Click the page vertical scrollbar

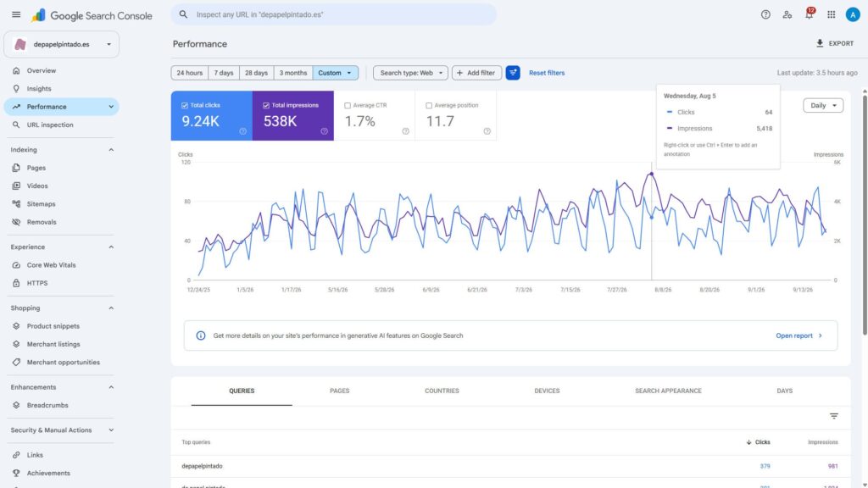tap(865, 216)
